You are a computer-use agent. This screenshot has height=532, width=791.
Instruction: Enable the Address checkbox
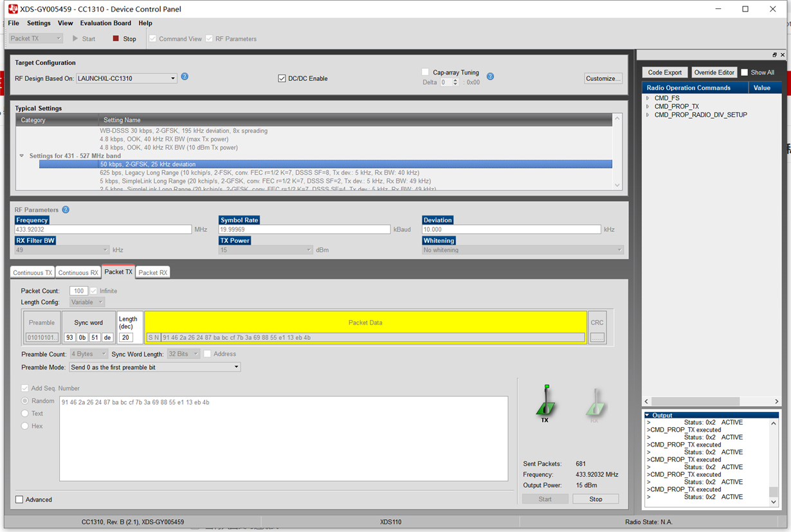tap(207, 354)
